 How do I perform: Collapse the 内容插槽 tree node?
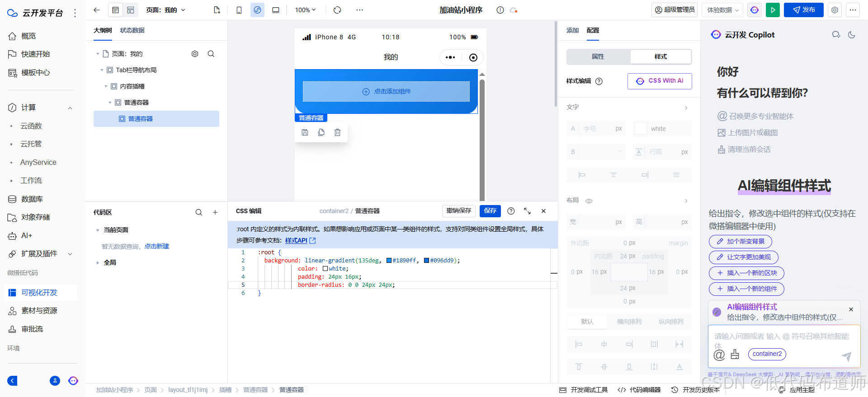click(106, 86)
